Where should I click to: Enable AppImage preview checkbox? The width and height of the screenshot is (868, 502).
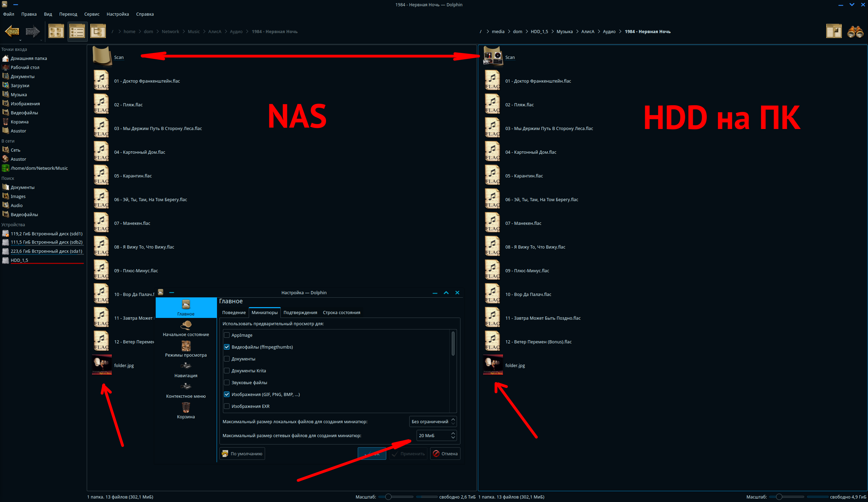pos(227,335)
